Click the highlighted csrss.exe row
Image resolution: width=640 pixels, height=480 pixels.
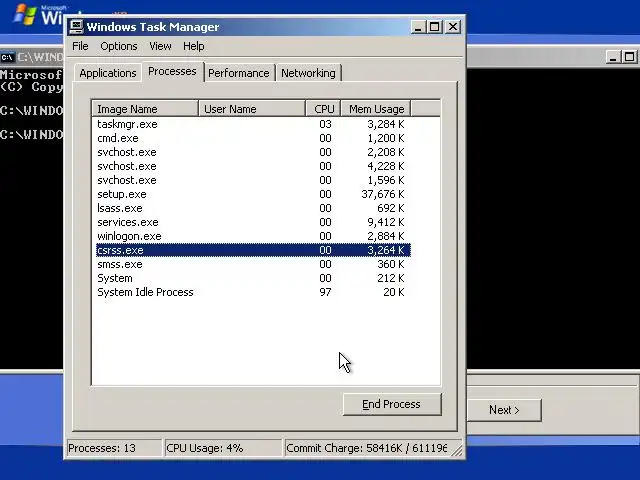253,250
